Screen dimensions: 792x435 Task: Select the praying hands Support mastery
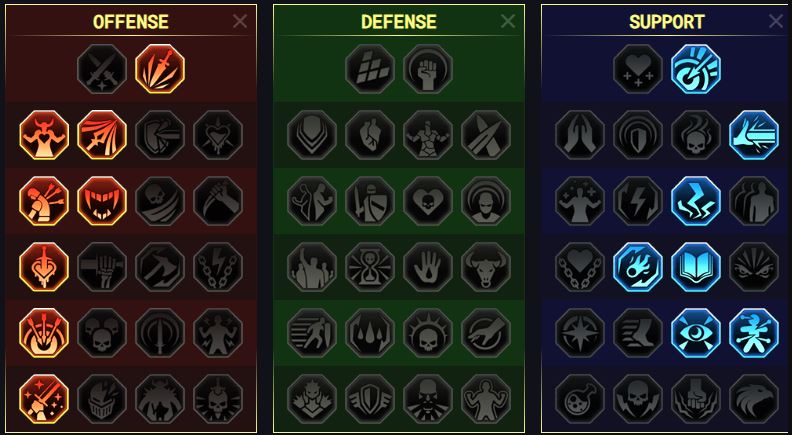579,135
